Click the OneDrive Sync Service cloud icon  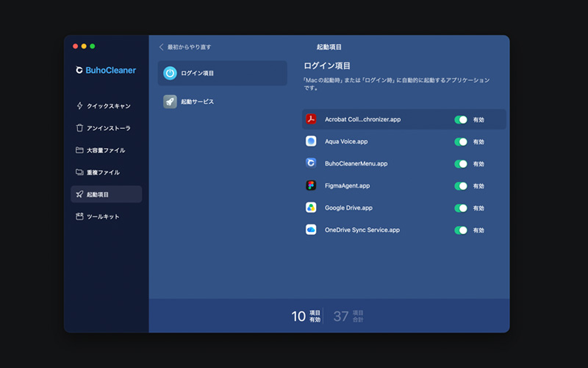(x=311, y=230)
